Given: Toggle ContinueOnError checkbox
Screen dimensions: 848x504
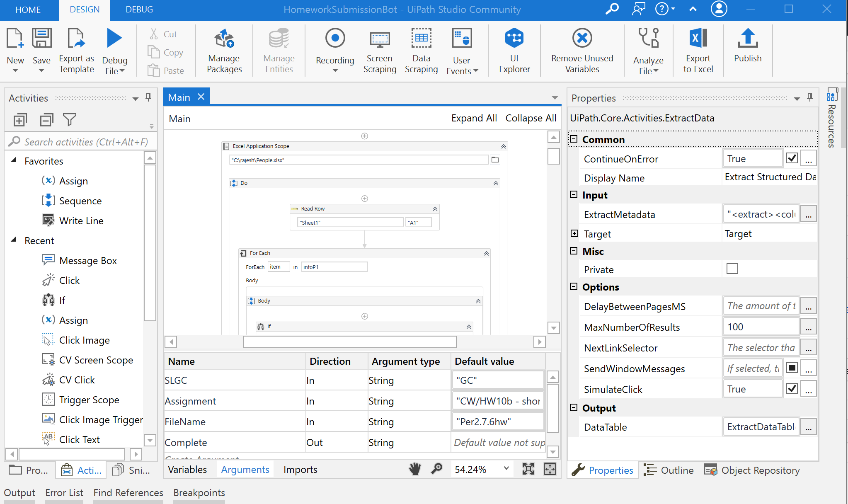Looking at the screenshot, I should [792, 158].
